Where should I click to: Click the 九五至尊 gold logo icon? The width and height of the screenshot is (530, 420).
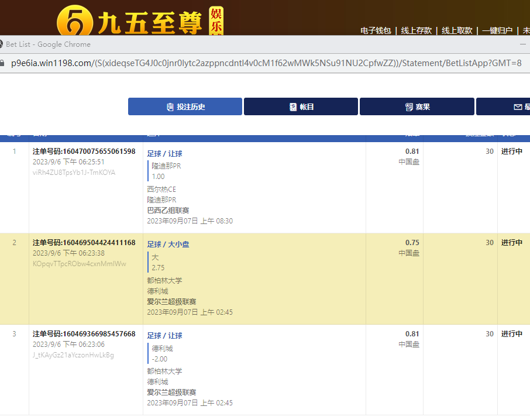(75, 21)
